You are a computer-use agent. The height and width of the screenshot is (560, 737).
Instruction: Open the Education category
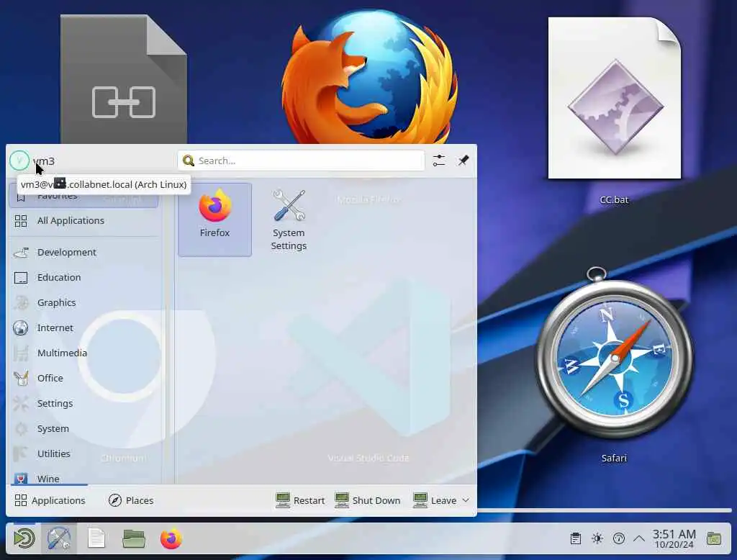[x=83, y=277]
